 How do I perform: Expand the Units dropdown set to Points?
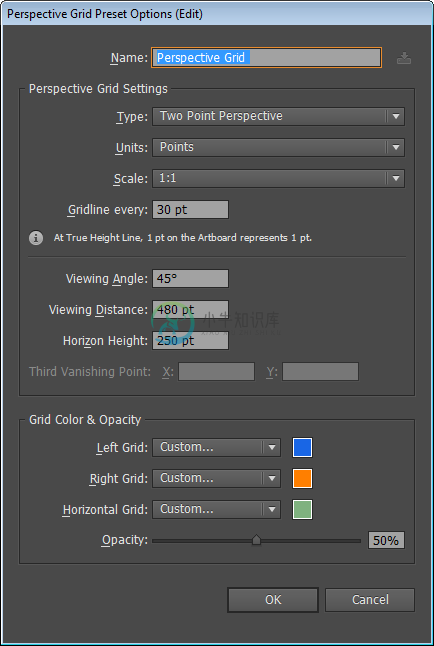click(278, 147)
